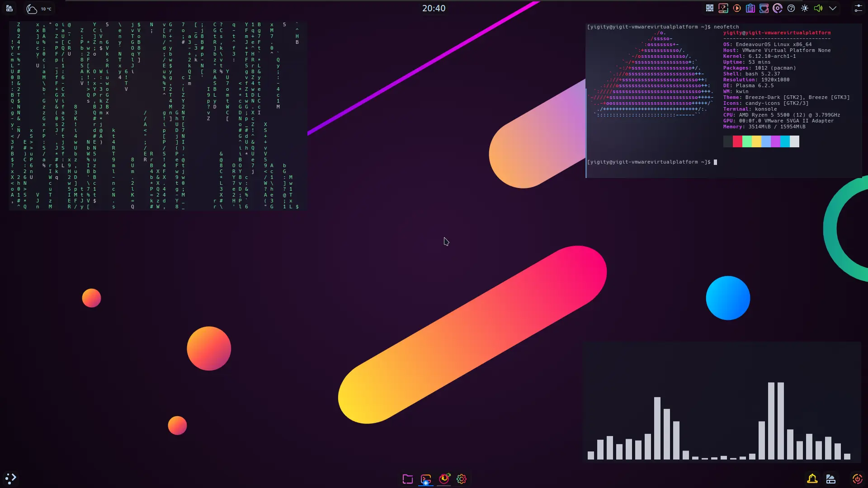Screen dimensions: 868x488
Task: Open the clipboard tray icon
Action: 750,8
